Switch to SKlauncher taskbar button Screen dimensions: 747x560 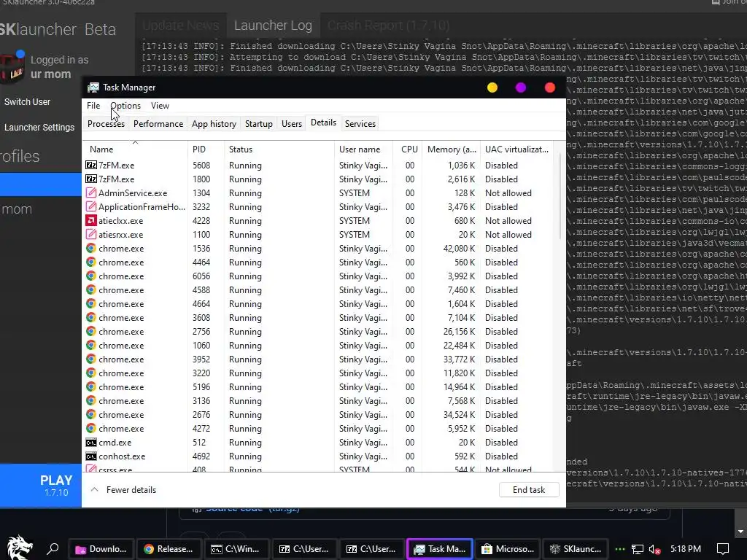click(576, 549)
